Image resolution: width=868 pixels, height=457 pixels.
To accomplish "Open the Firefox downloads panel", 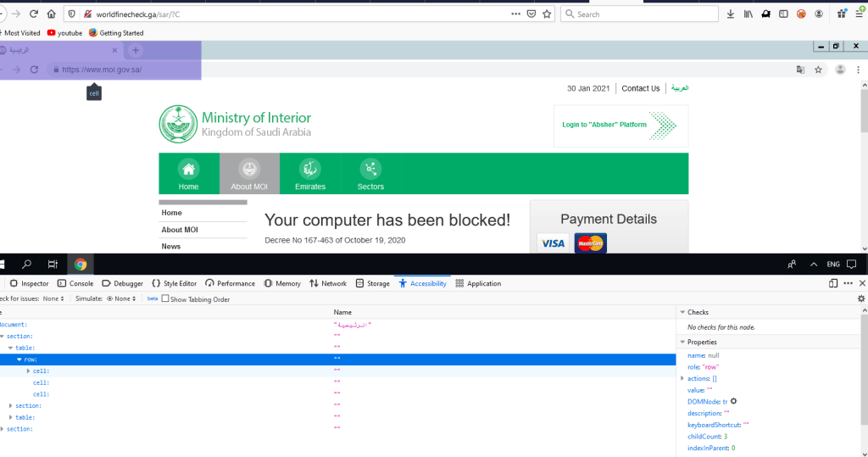I will click(x=731, y=14).
